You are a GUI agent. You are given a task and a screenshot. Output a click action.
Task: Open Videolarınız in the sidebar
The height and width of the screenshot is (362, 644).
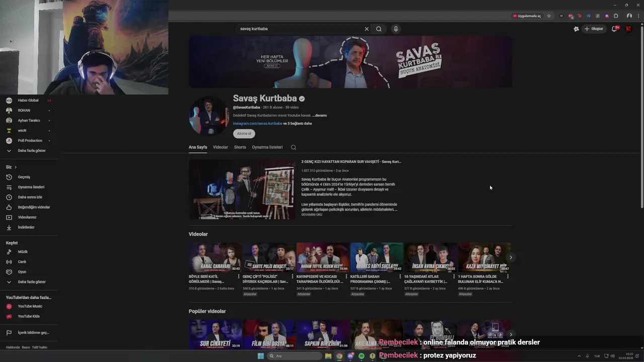click(x=28, y=217)
